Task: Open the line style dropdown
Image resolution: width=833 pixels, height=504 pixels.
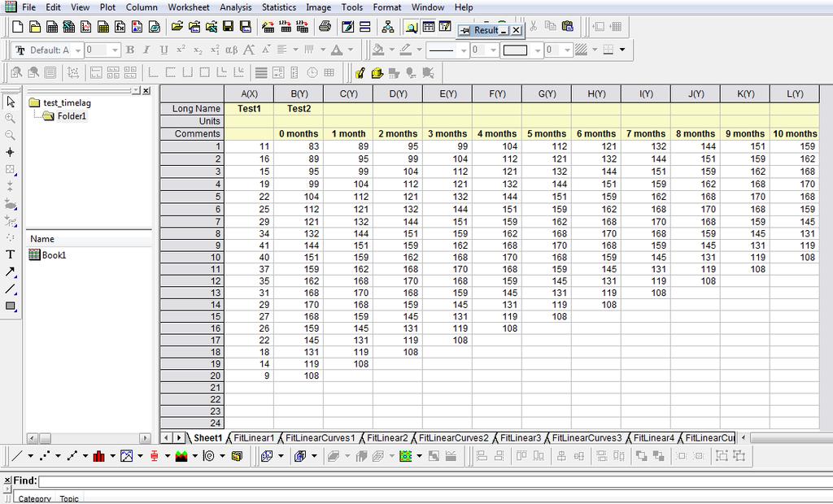Action: (463, 50)
